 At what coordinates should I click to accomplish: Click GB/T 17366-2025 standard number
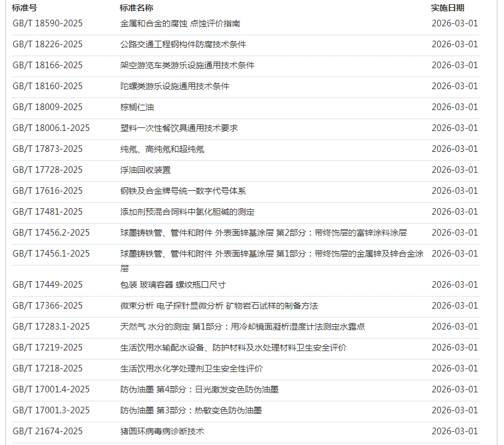pos(47,306)
